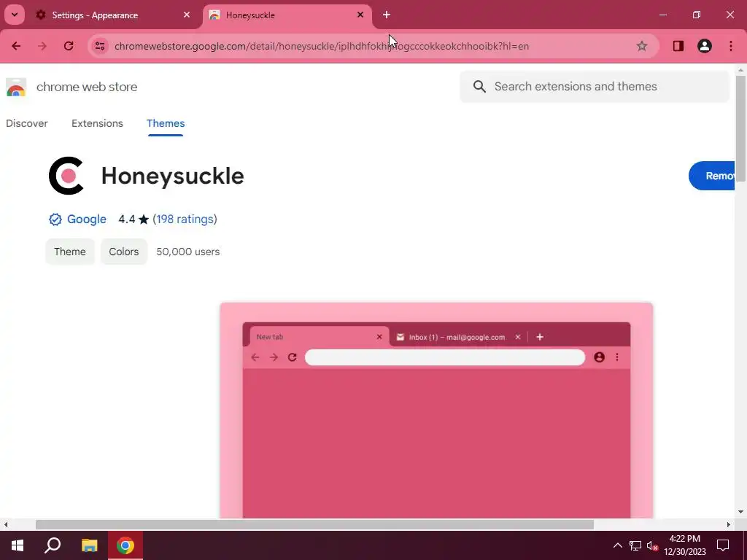Open File Explorer from the taskbar

(89, 545)
